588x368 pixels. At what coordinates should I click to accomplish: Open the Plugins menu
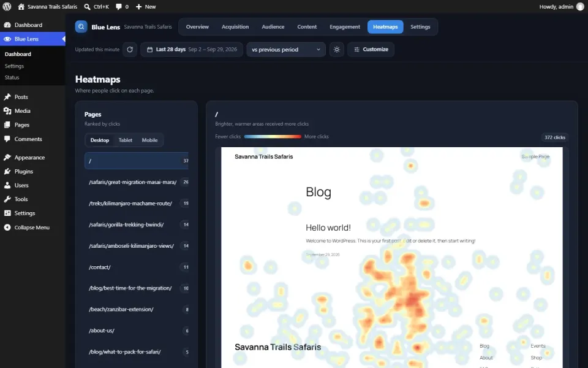pos(24,171)
